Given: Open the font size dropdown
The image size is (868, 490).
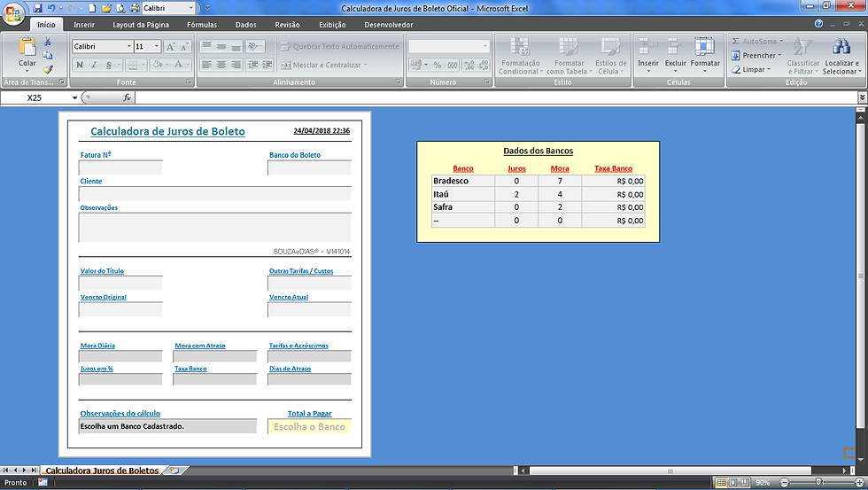Looking at the screenshot, I should (x=158, y=46).
